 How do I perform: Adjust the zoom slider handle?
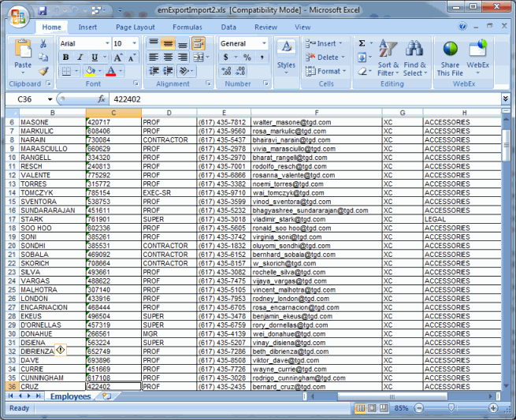451,408
